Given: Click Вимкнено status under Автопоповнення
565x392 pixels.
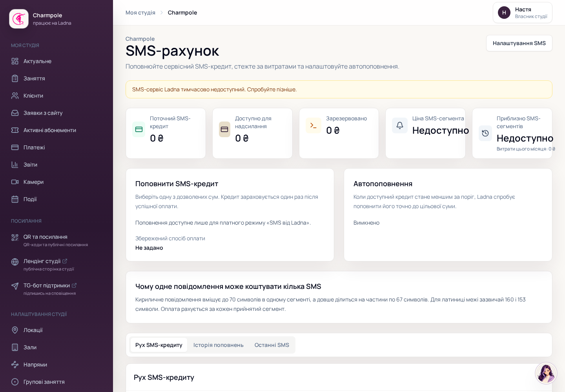Looking at the screenshot, I should pos(366,223).
